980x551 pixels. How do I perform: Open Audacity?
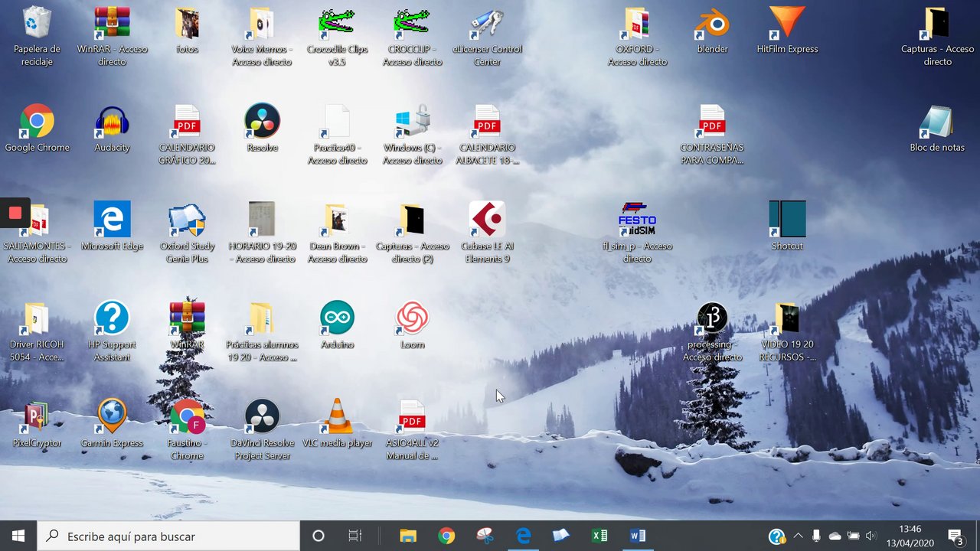tap(112, 129)
